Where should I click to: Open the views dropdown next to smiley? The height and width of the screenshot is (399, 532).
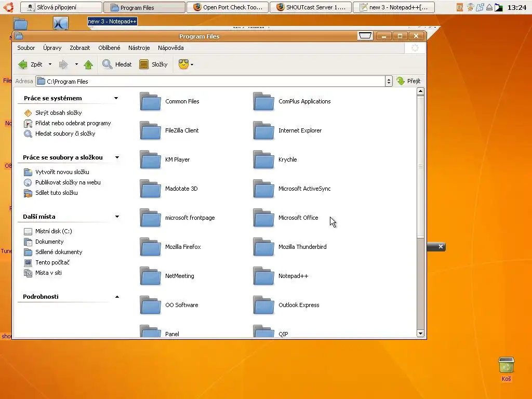pyautogui.click(x=192, y=64)
